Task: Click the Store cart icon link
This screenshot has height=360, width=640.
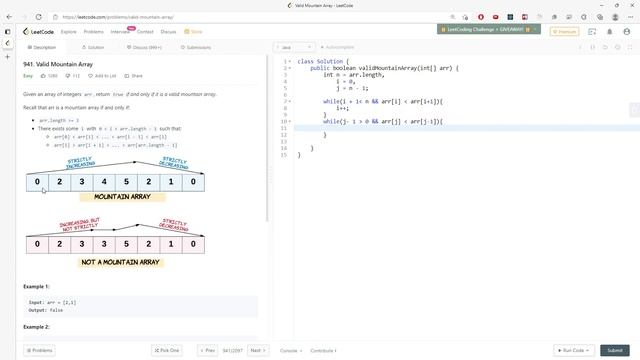Action: click(193, 31)
